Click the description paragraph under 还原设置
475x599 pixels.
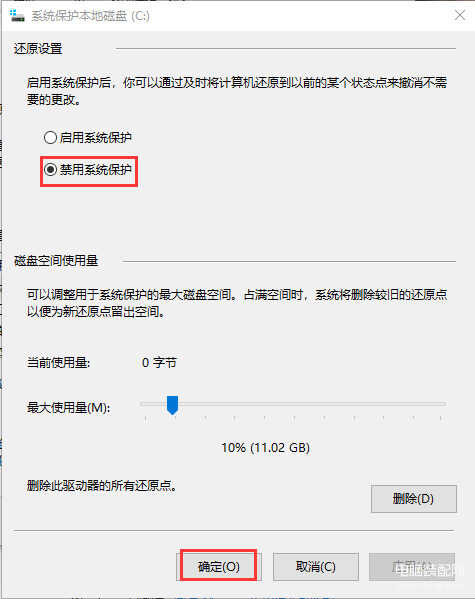pos(237,91)
